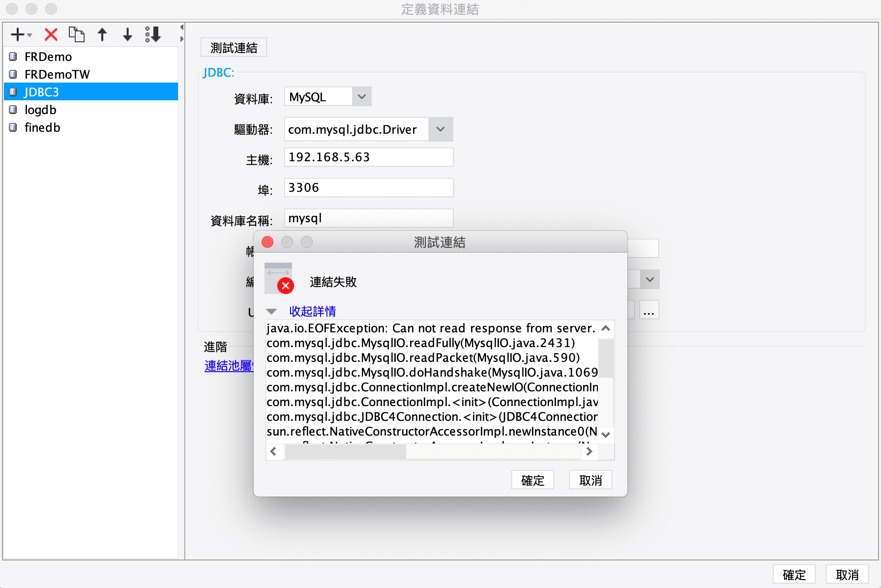Click the connection failed error icon
This screenshot has height=588, width=881.
coord(279,278)
